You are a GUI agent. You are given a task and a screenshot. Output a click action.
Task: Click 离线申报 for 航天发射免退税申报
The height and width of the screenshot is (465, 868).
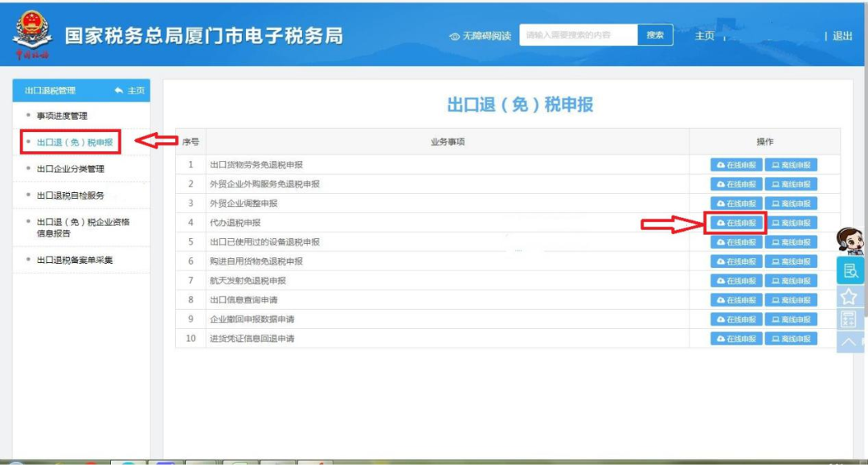click(x=791, y=281)
